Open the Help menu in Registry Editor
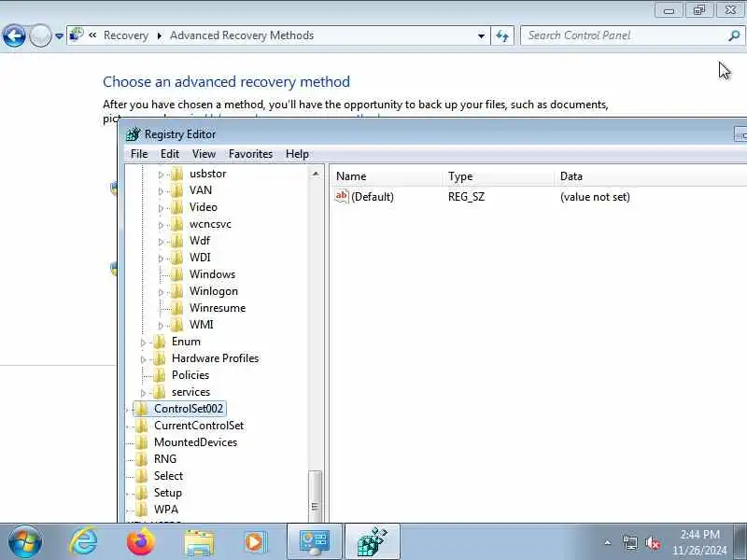 (297, 154)
